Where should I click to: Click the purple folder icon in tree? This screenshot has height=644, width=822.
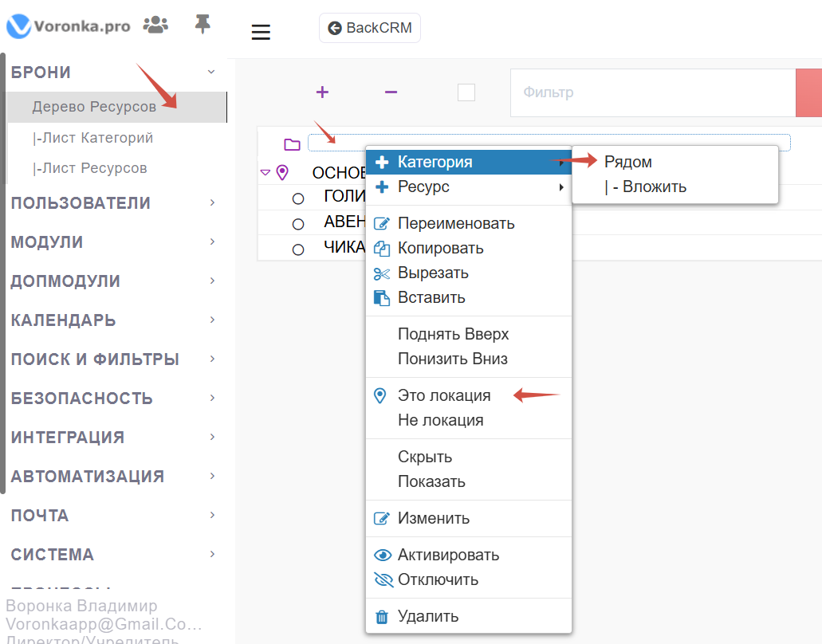coord(293,144)
